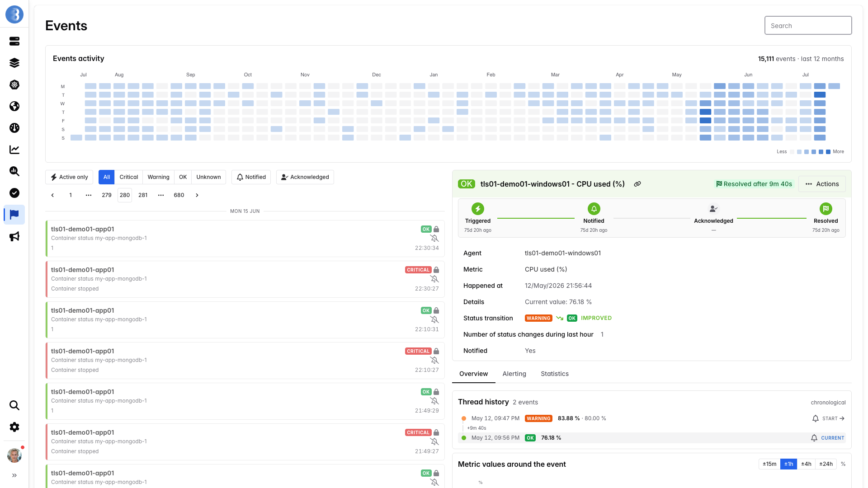Open the 21:49:27 critical event card
868x488 pixels.
[245, 442]
